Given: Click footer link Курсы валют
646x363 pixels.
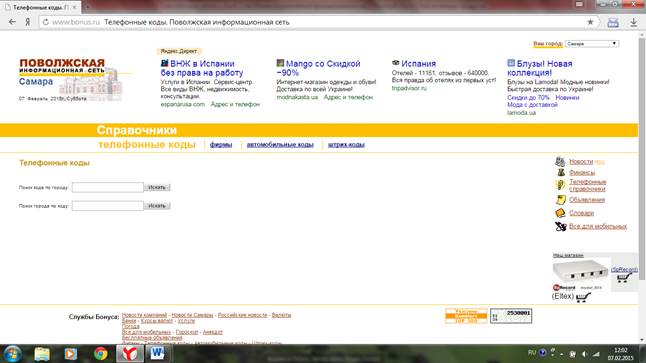Looking at the screenshot, I should click(x=157, y=321).
